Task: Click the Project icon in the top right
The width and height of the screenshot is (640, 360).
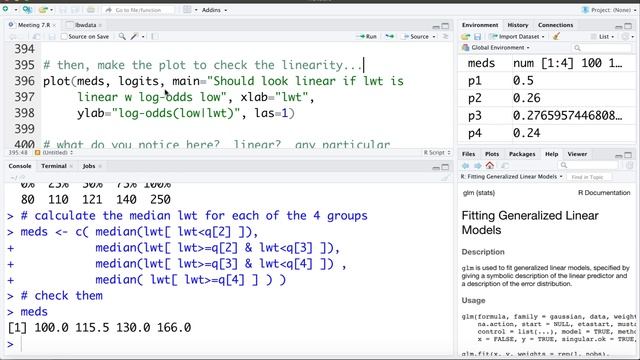Action: (585, 9)
